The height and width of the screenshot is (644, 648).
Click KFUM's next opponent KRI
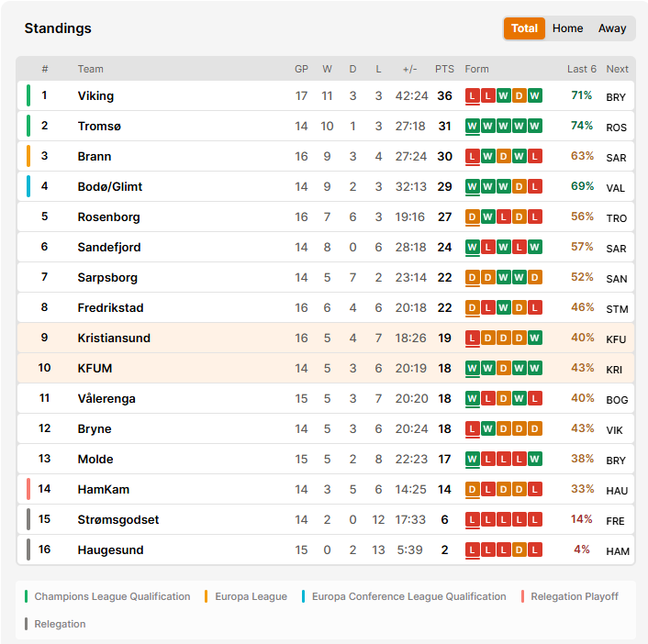pos(614,370)
